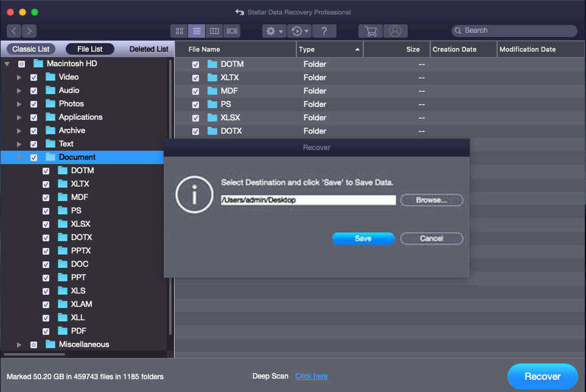The image size is (586, 392).
Task: Sort by the Type column header
Action: tap(330, 49)
